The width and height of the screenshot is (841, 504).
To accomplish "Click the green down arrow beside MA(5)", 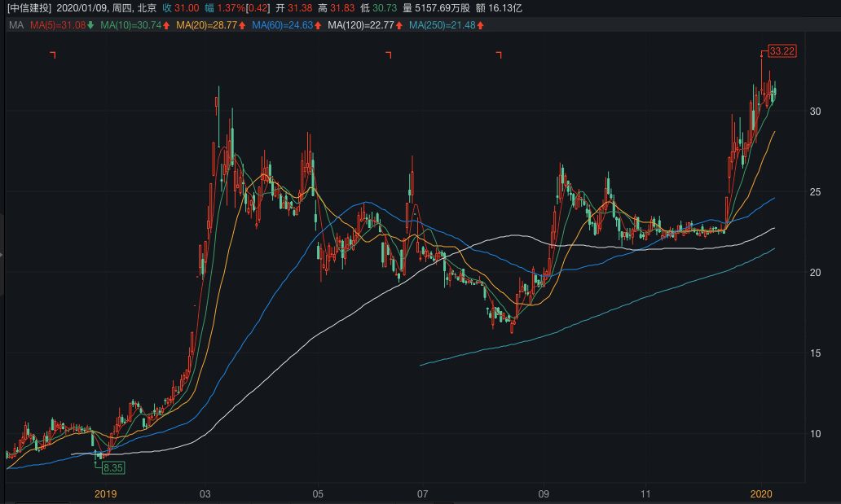I will (x=90, y=25).
